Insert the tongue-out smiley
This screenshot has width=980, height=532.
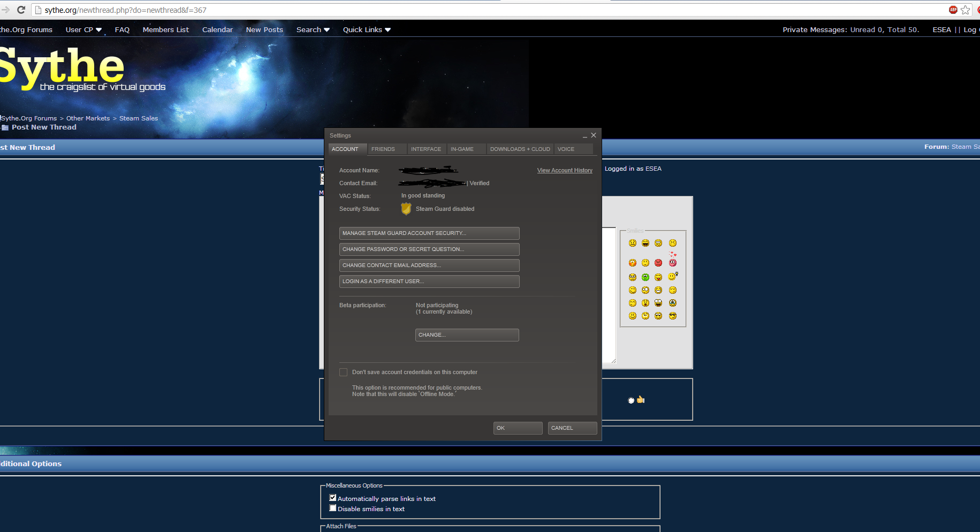point(658,277)
